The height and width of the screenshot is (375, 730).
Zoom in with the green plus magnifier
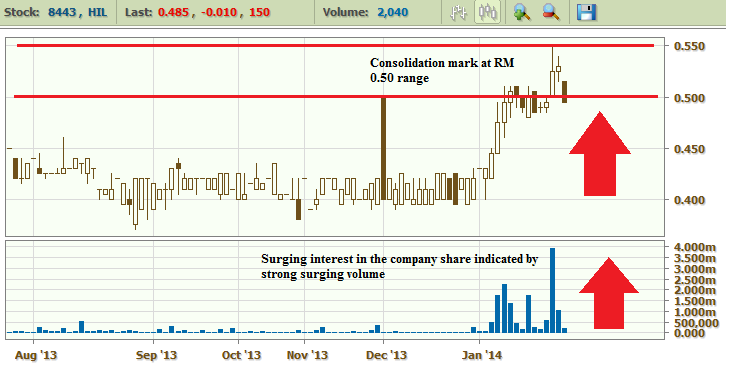pos(522,12)
